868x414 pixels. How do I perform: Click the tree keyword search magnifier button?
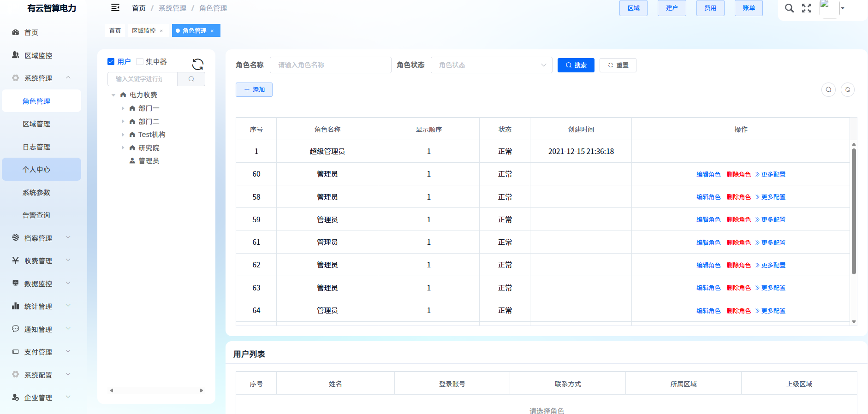191,79
